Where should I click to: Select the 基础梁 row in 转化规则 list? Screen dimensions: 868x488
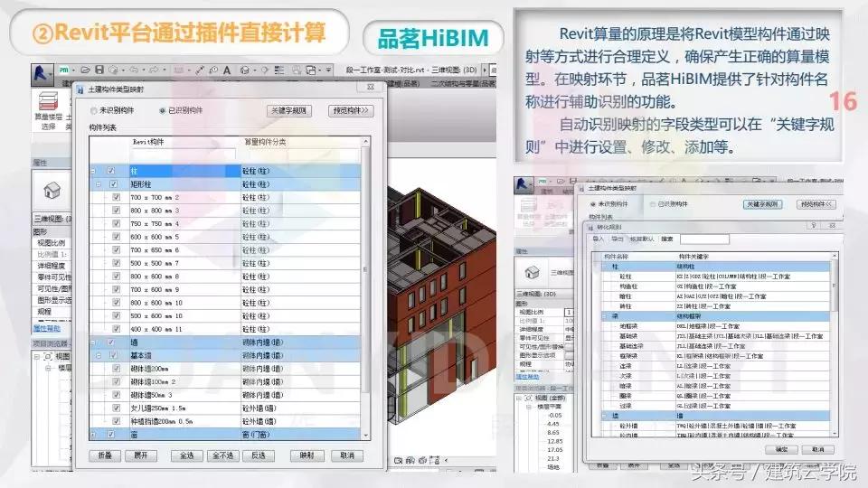(716, 336)
